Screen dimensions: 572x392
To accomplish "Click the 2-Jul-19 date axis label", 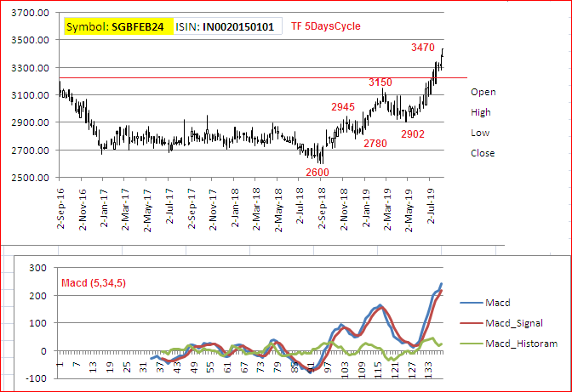I will [x=431, y=206].
